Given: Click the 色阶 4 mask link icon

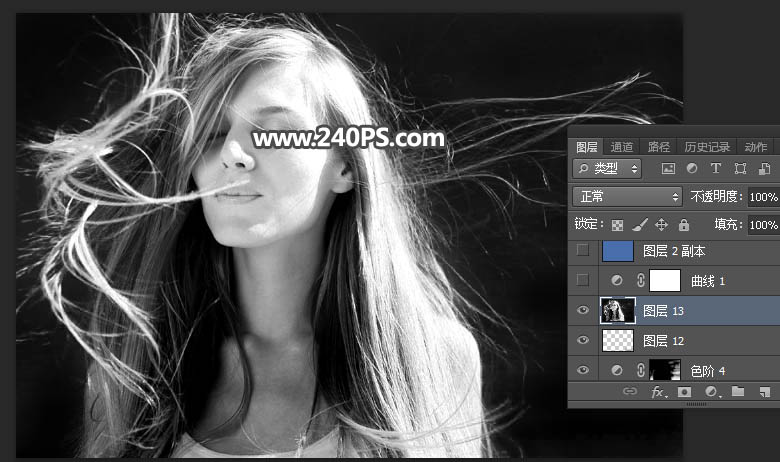Looking at the screenshot, I should (641, 370).
